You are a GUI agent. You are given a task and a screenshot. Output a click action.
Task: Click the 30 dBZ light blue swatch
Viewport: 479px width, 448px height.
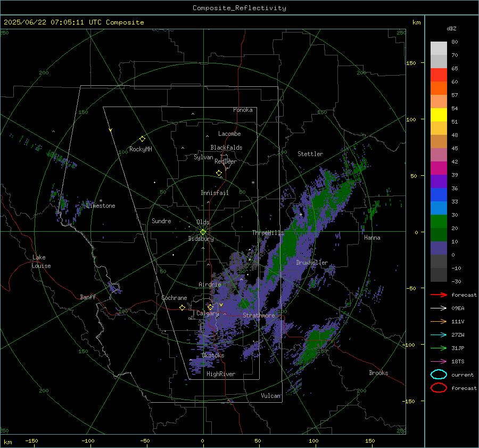(x=439, y=208)
